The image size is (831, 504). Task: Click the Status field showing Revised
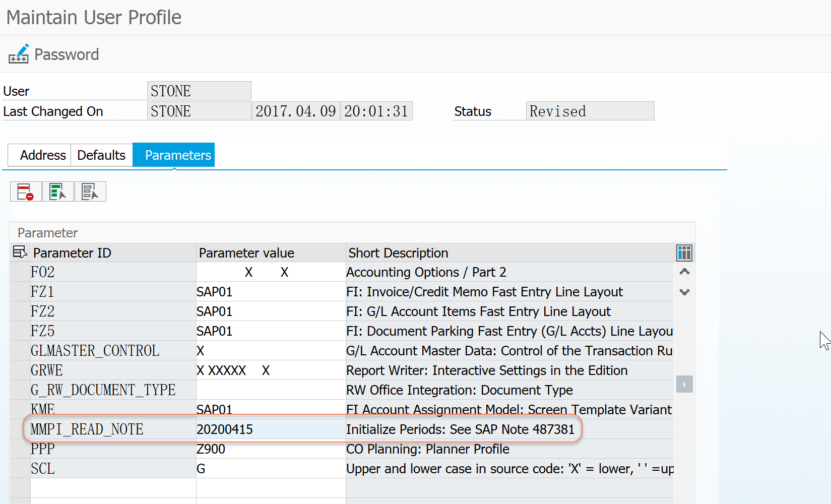click(590, 111)
